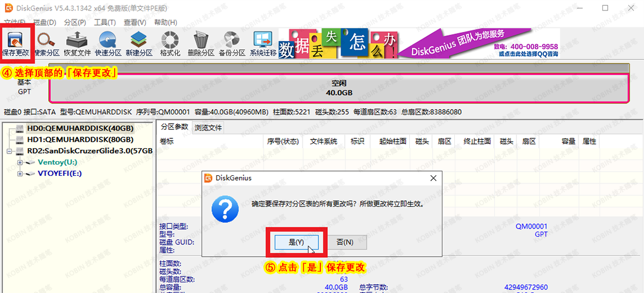Image resolution: width=644 pixels, height=293 pixels.
Task: Open the File (文件) menu
Action: (x=15, y=22)
